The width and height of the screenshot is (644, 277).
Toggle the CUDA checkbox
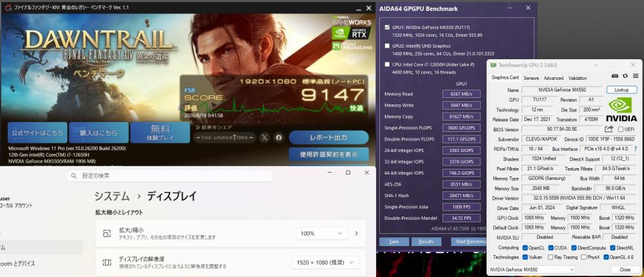point(552,248)
